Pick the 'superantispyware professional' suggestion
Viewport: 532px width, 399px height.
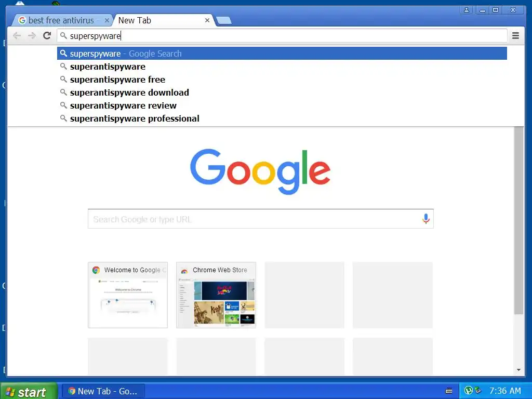282,118
